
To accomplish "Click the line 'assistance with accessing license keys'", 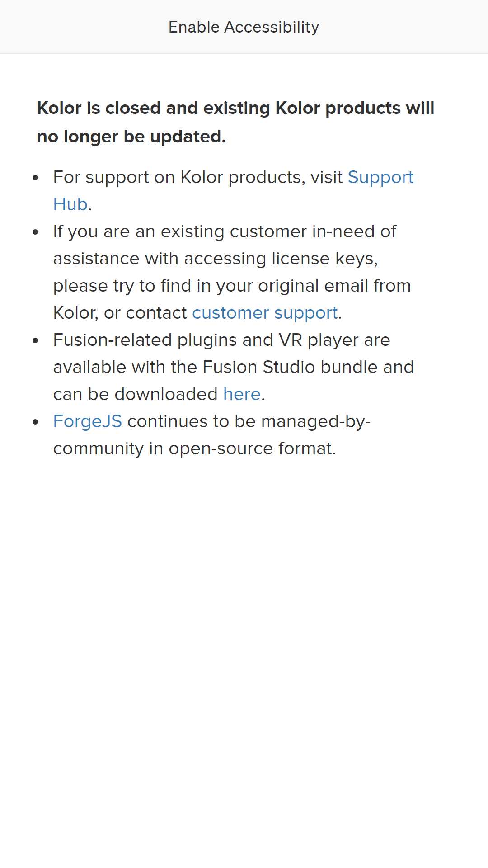I will (216, 259).
